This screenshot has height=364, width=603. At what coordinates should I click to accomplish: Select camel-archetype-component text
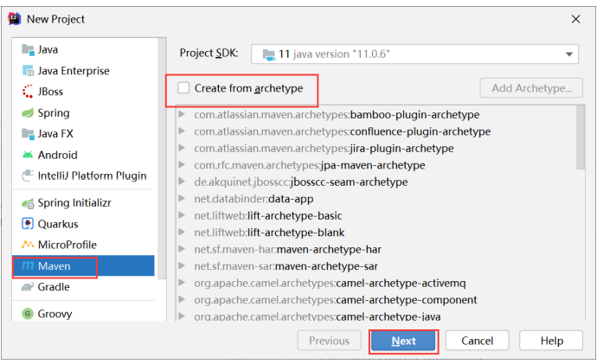(407, 300)
